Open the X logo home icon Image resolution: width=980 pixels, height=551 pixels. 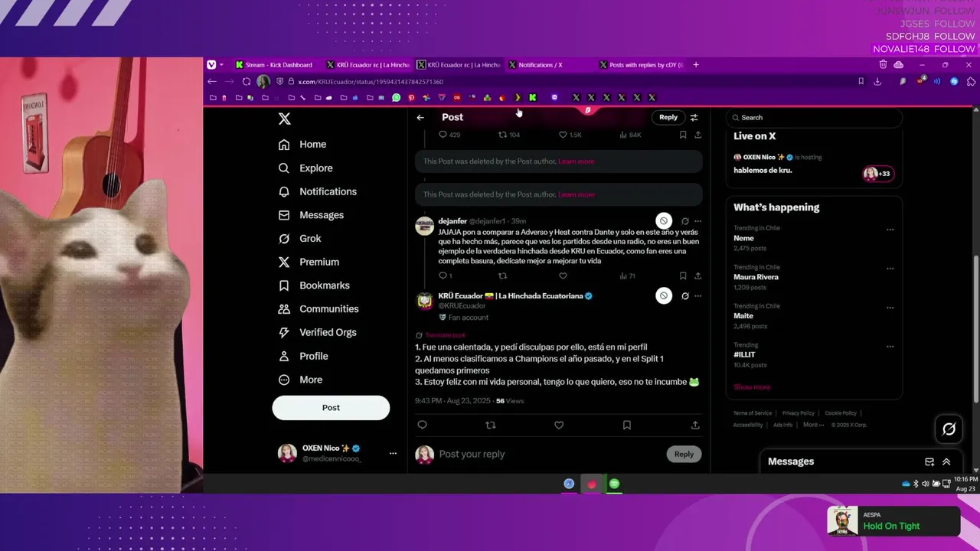click(x=284, y=119)
